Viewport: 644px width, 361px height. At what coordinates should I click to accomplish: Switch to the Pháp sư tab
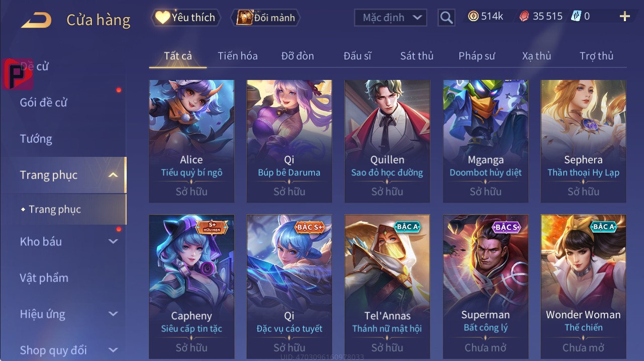point(477,56)
